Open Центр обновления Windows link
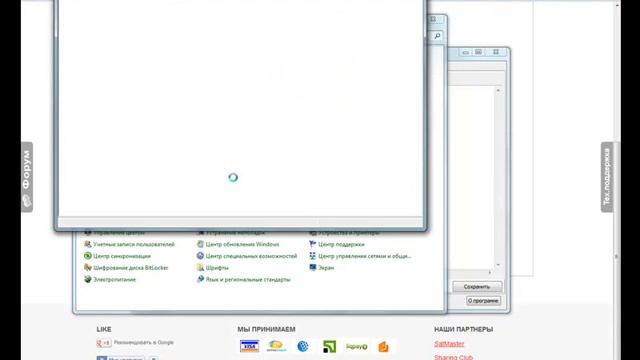The height and width of the screenshot is (360, 640). click(242, 244)
